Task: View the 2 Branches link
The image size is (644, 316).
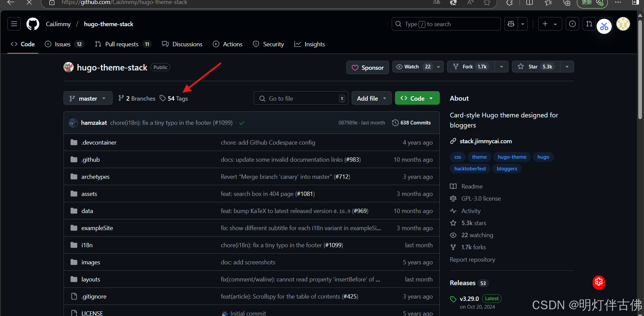Action: pyautogui.click(x=137, y=98)
